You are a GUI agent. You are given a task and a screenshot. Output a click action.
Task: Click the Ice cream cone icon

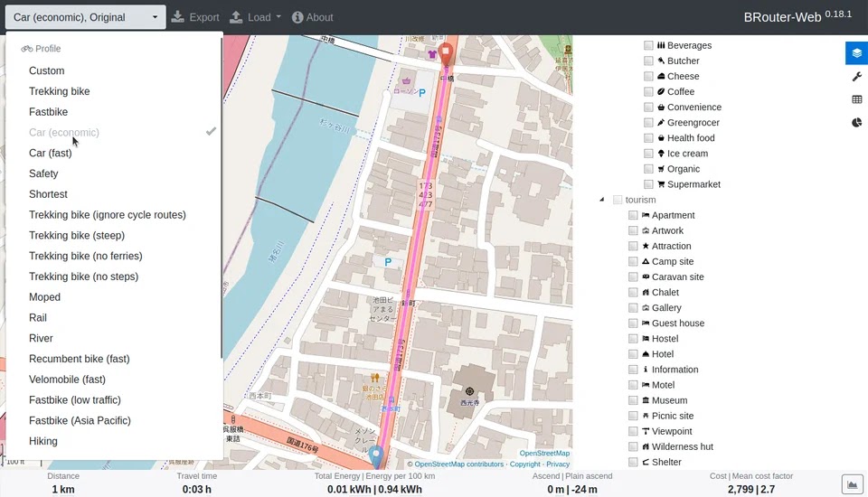point(661,154)
